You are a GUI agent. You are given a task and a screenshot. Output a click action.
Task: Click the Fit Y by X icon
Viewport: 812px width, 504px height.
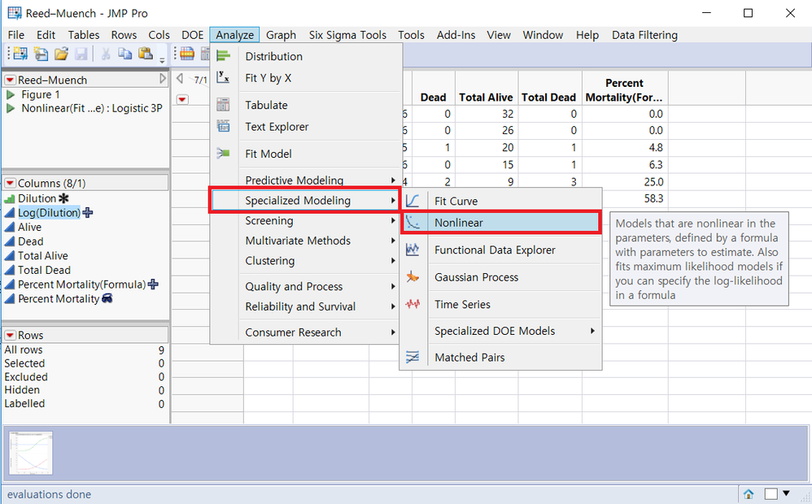[x=223, y=77]
